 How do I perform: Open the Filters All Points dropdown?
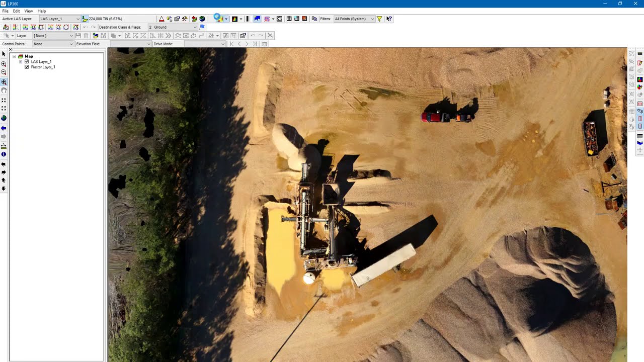pyautogui.click(x=354, y=19)
